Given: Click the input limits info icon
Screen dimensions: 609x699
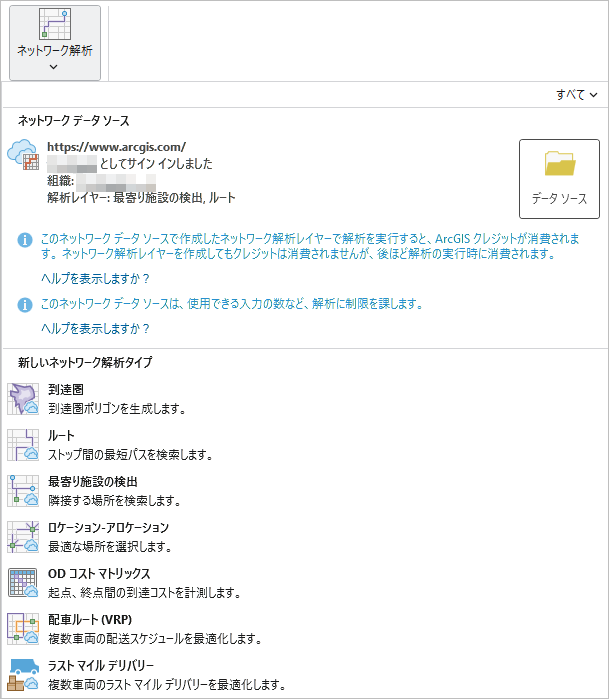Looking at the screenshot, I should tap(26, 303).
